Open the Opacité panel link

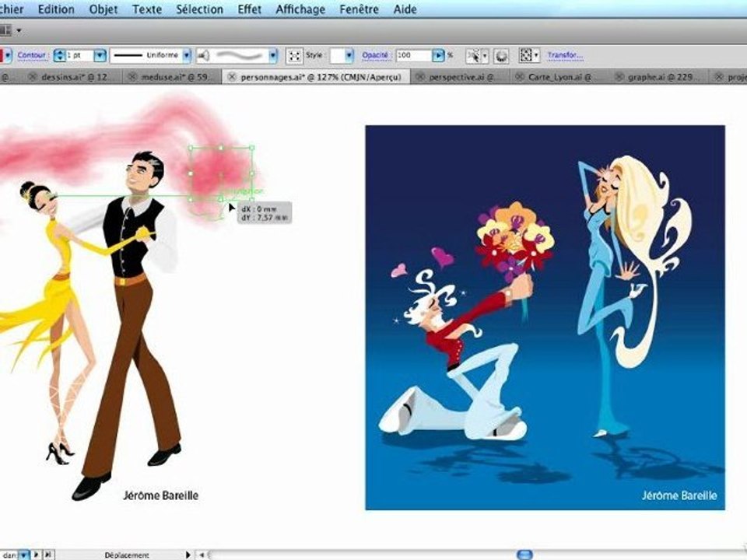[375, 55]
